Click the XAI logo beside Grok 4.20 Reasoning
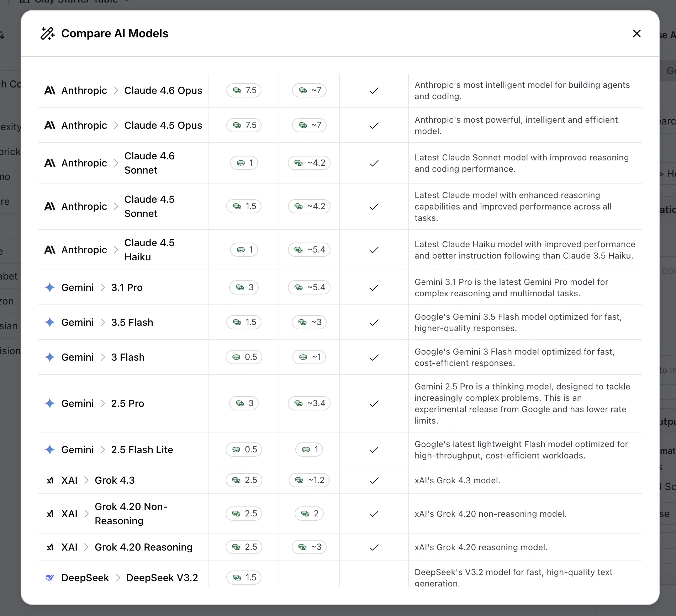 (50, 547)
